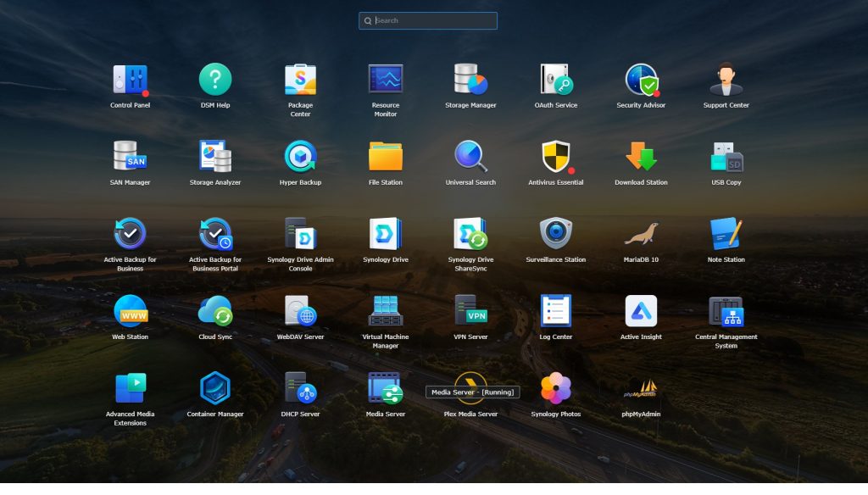Open Synology Photos
Screen dimensions: 868x495
click(556, 388)
